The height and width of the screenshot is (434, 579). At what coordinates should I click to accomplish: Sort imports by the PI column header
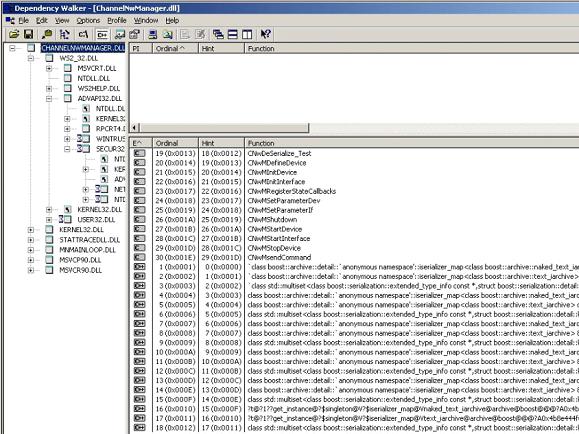(x=140, y=48)
